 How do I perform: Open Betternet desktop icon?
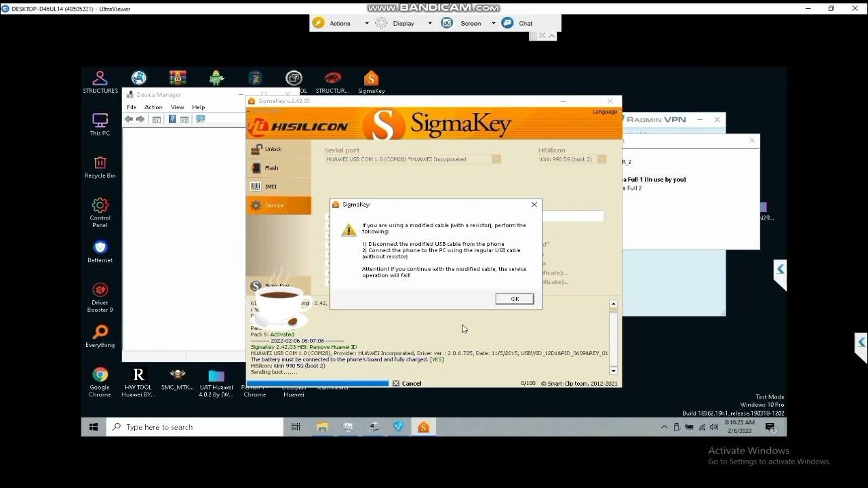point(100,251)
